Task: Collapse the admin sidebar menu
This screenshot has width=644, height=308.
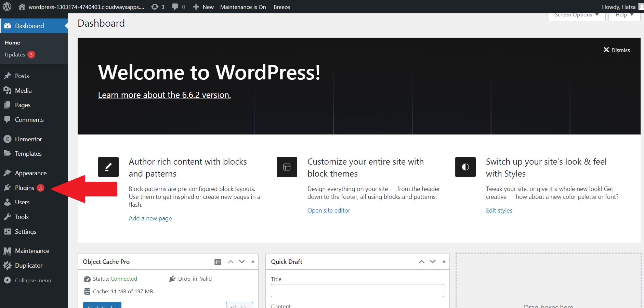Action: (8, 280)
